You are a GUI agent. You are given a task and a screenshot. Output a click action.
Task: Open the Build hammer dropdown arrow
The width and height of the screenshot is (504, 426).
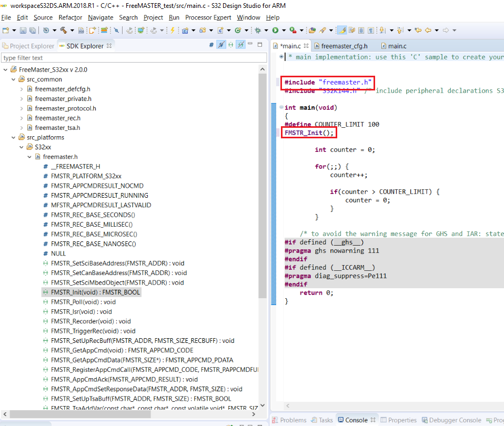[72, 30]
